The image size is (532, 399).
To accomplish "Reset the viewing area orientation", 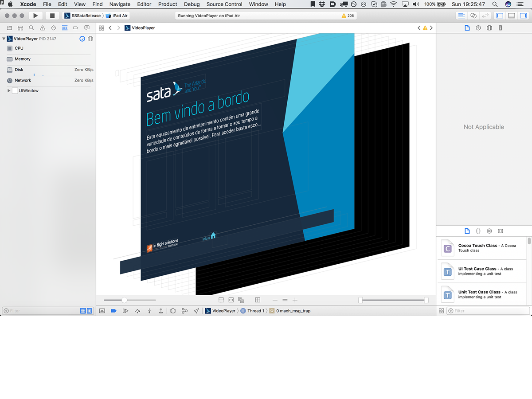I will [258, 300].
